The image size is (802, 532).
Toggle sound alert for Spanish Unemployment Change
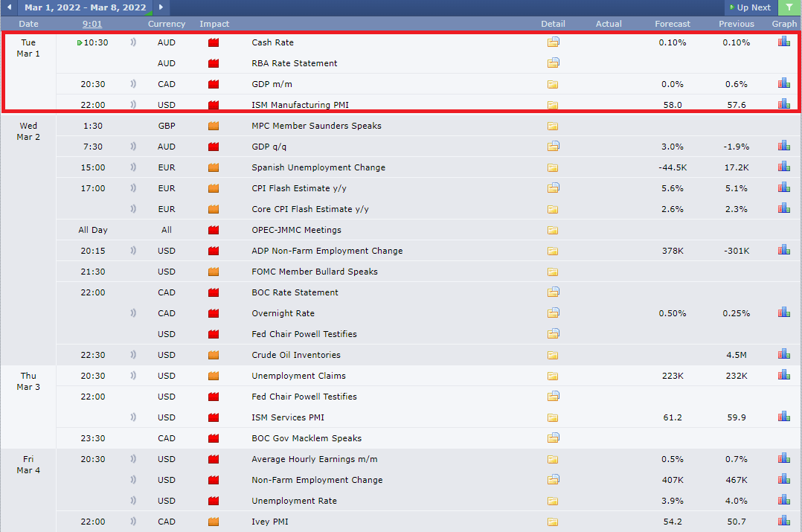(x=133, y=167)
